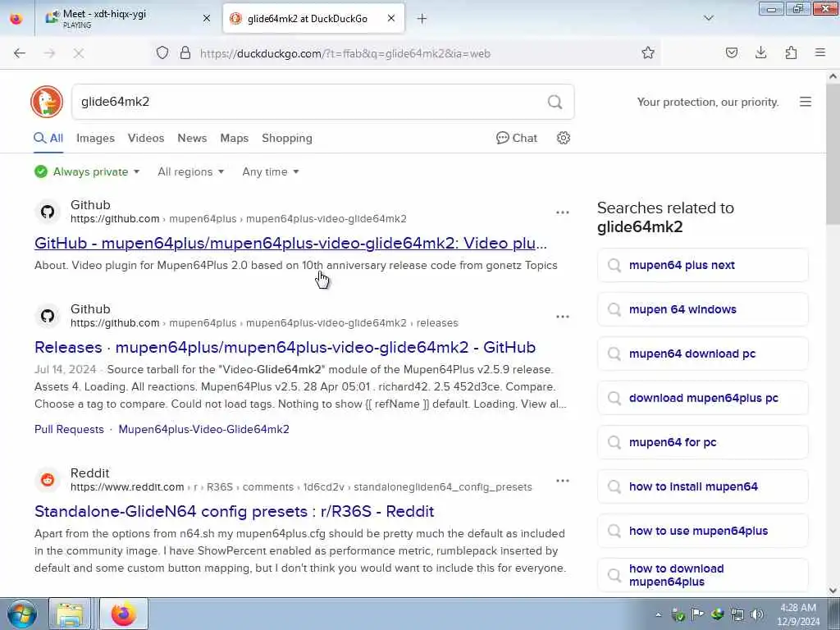This screenshot has height=630, width=840.
Task: View site security via padlock icon
Action: pos(185,52)
